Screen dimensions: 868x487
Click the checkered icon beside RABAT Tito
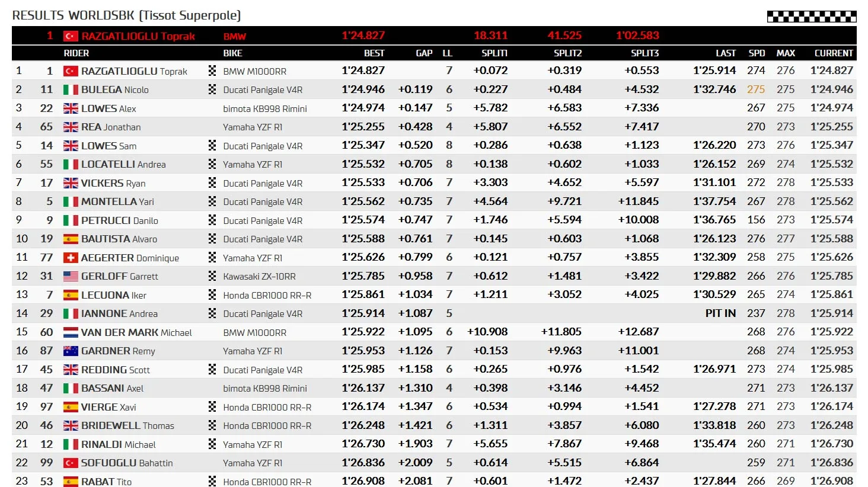pos(212,481)
